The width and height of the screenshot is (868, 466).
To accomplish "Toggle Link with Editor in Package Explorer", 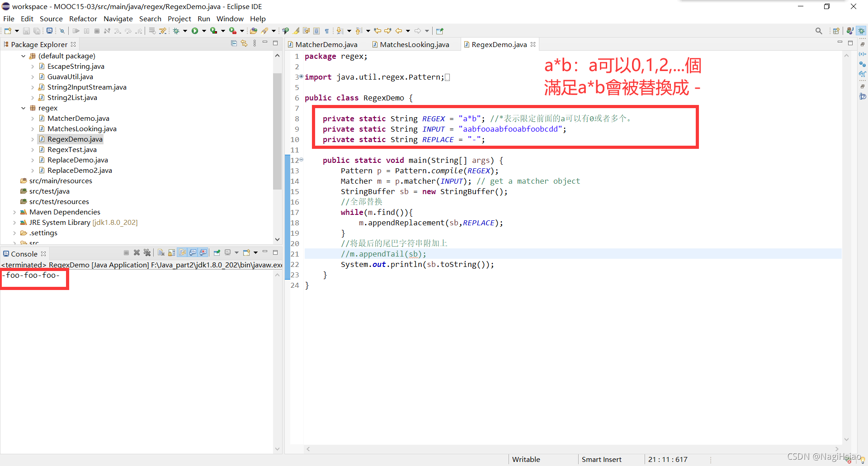I will click(x=244, y=43).
